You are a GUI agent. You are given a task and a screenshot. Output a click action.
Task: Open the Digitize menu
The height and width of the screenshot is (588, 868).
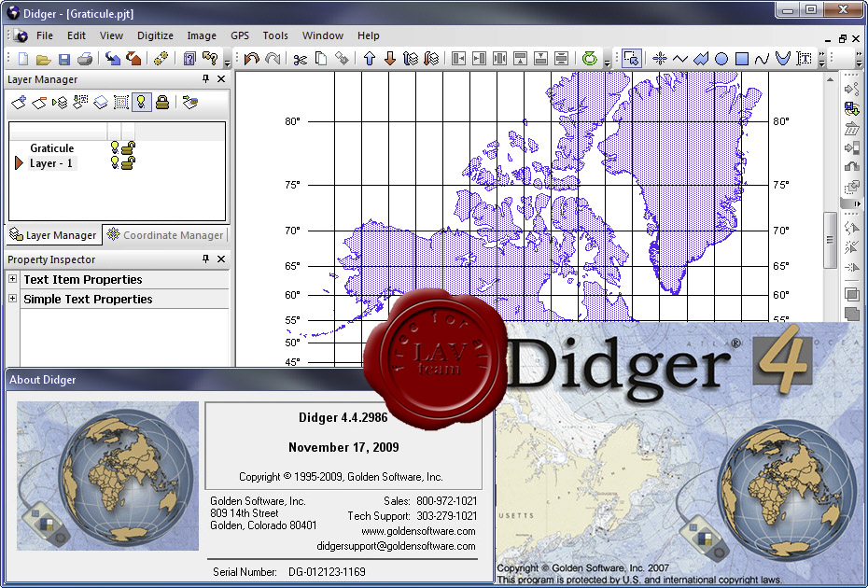point(155,35)
